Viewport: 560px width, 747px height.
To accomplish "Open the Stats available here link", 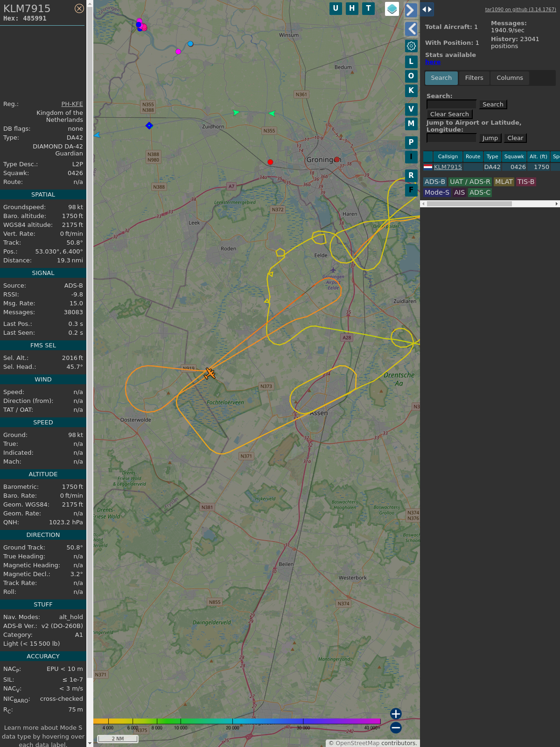I will tap(433, 62).
